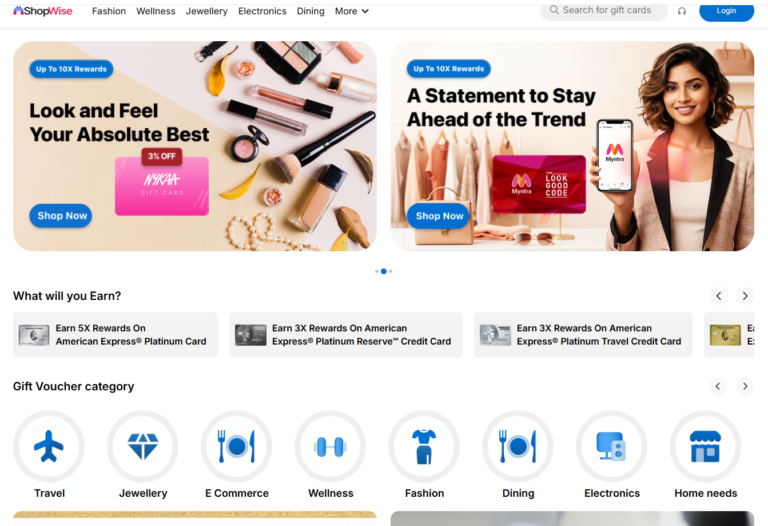This screenshot has width=768, height=526.
Task: Select the Dining plate category icon
Action: coord(518,446)
